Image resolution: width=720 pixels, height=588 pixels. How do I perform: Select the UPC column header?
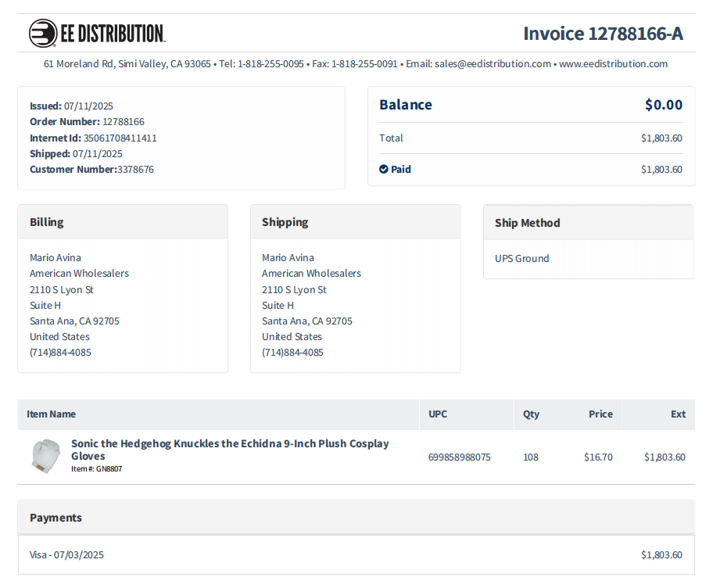point(438,414)
